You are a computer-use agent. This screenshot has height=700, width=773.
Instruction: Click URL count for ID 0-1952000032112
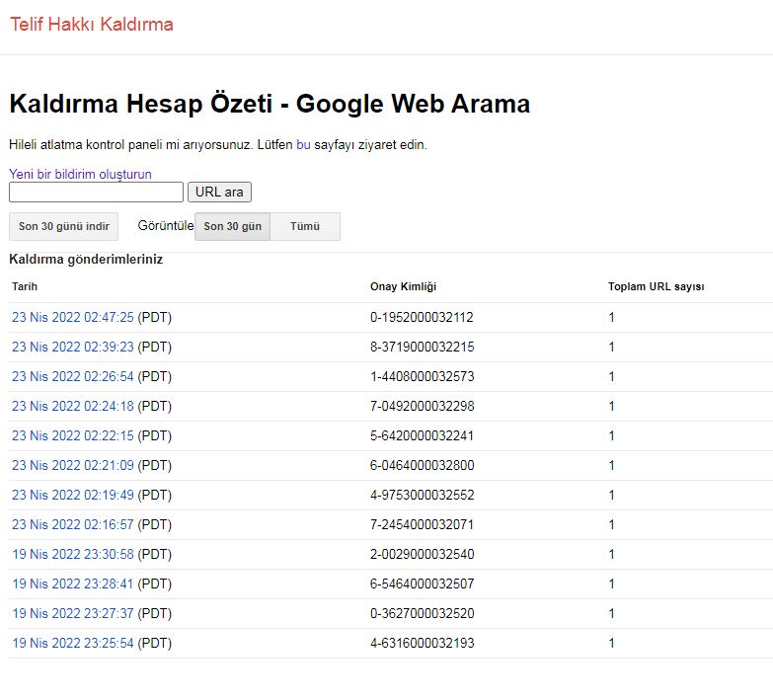click(611, 317)
